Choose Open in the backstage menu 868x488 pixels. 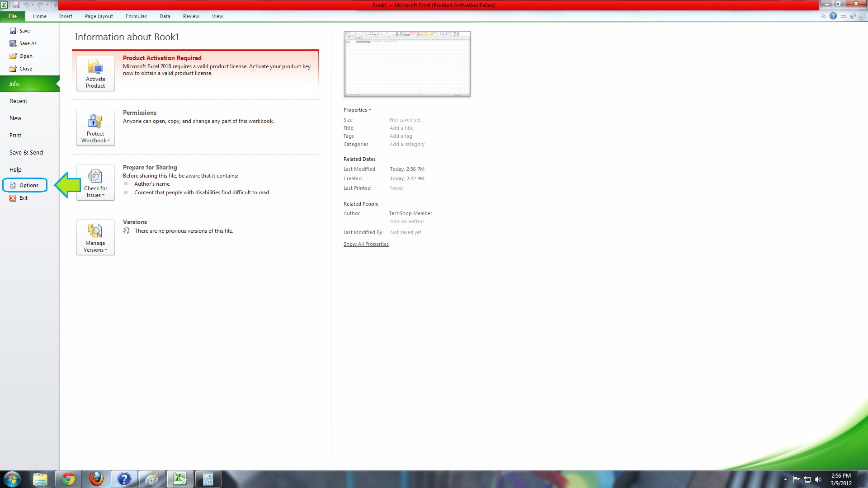21,56
